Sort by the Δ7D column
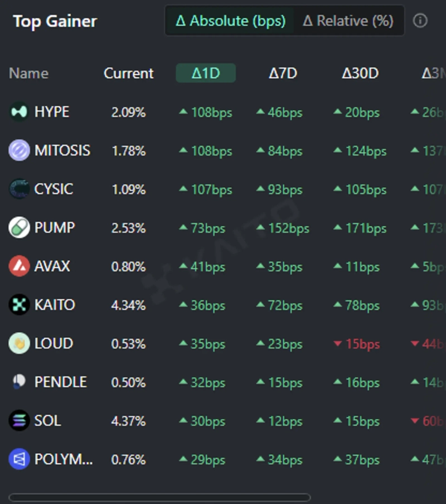 [x=283, y=73]
